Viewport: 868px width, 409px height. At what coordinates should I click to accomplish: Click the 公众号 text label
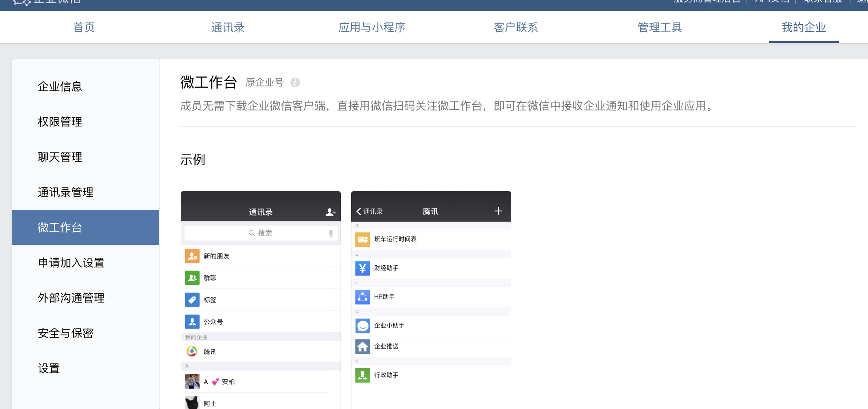click(213, 322)
